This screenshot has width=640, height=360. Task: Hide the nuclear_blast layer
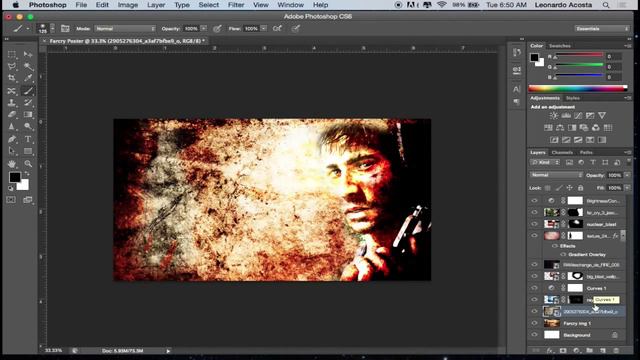point(534,224)
